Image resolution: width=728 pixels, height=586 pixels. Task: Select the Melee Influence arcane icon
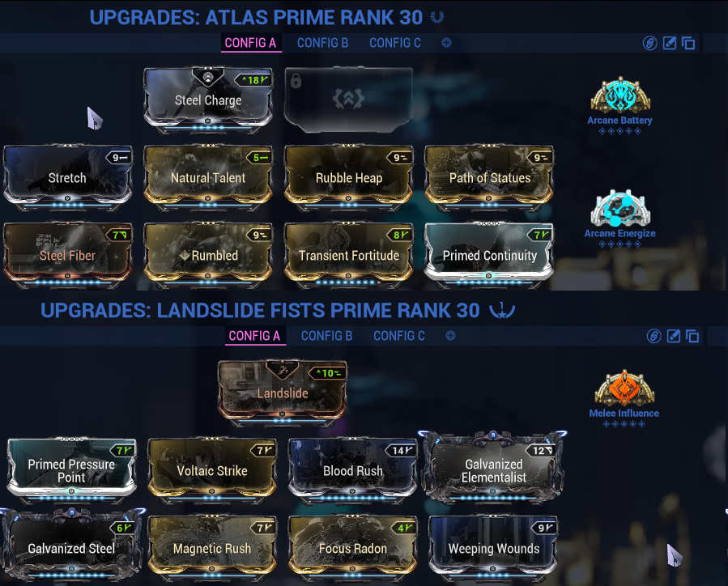(624, 388)
